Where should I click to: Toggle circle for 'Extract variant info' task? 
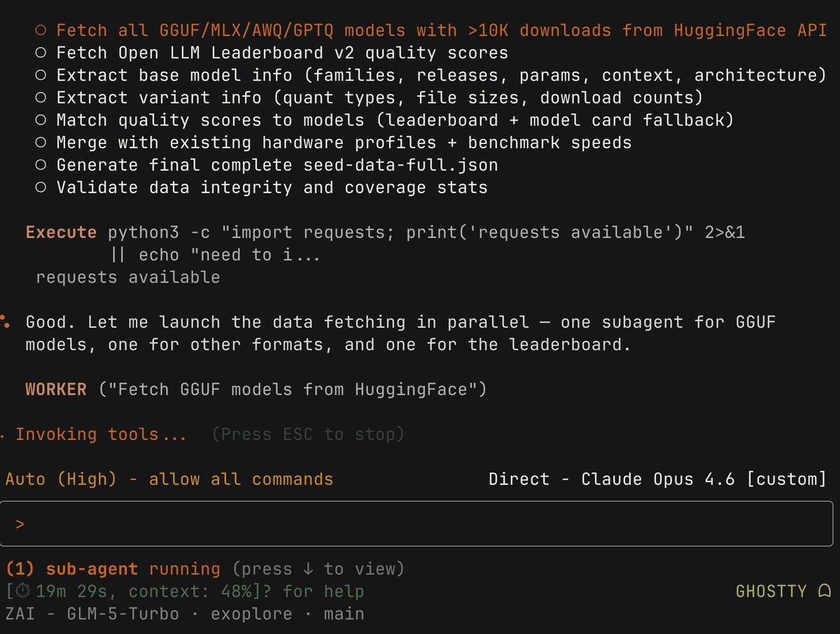tap(41, 97)
